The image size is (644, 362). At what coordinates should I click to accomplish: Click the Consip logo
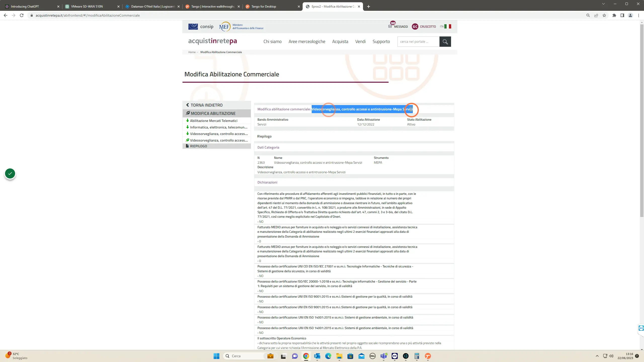201,26
